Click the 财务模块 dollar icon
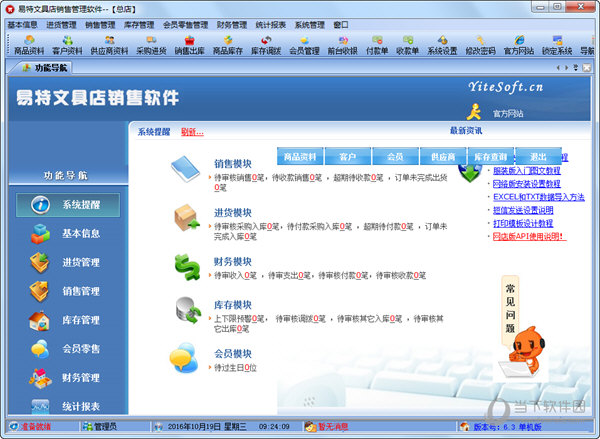The height and width of the screenshot is (439, 600). click(188, 267)
